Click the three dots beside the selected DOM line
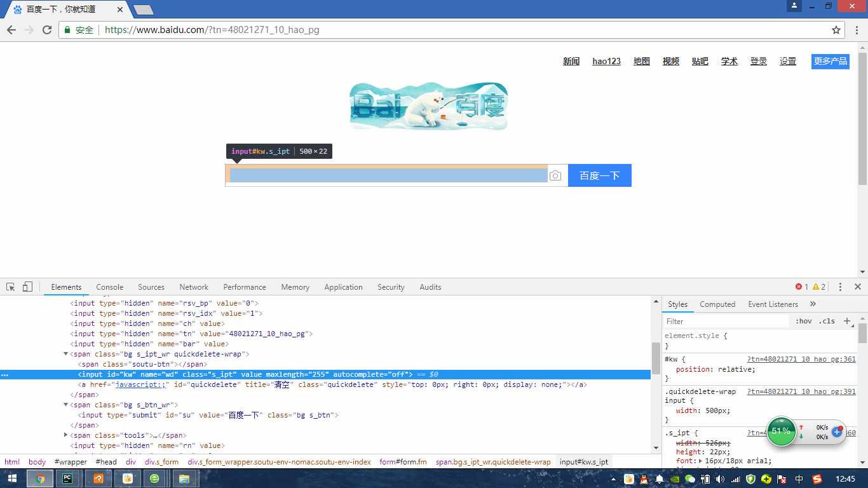Image resolution: width=868 pixels, height=488 pixels. pyautogui.click(x=4, y=375)
